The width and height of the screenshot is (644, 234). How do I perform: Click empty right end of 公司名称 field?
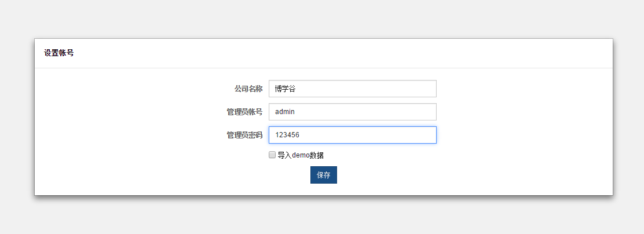coord(417,89)
